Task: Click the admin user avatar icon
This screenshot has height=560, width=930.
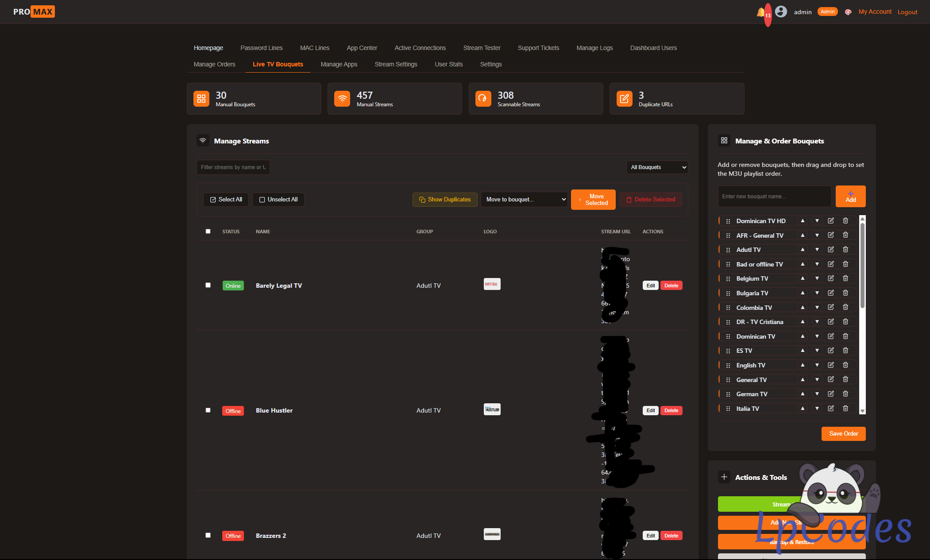Action: pos(781,12)
